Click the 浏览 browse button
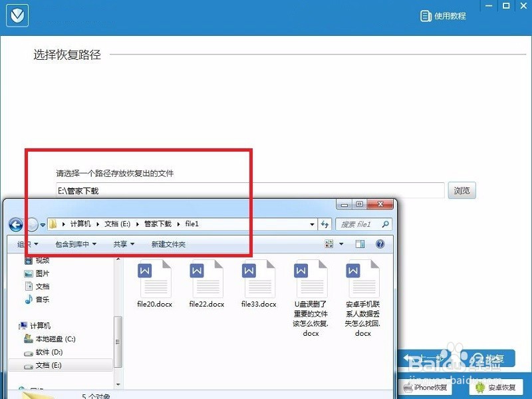 coord(462,190)
